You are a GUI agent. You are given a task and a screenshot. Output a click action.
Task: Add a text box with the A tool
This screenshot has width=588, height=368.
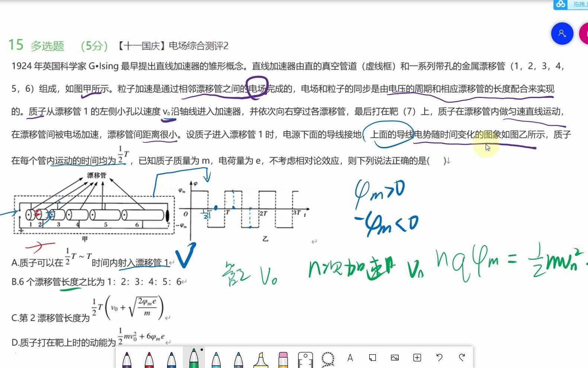click(350, 358)
